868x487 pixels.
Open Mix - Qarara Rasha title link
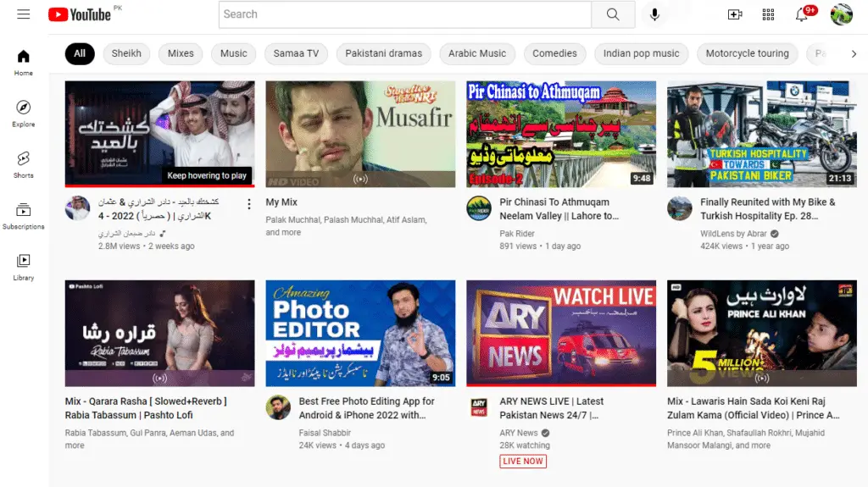click(146, 408)
